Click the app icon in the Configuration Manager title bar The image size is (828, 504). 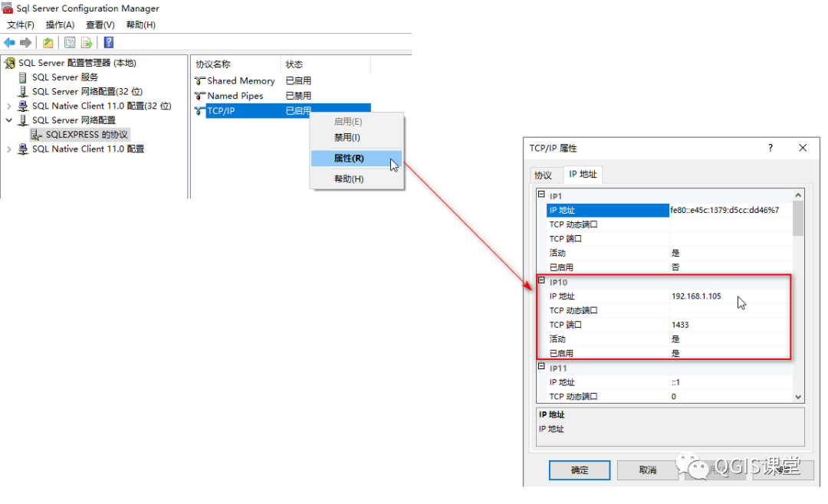8,8
